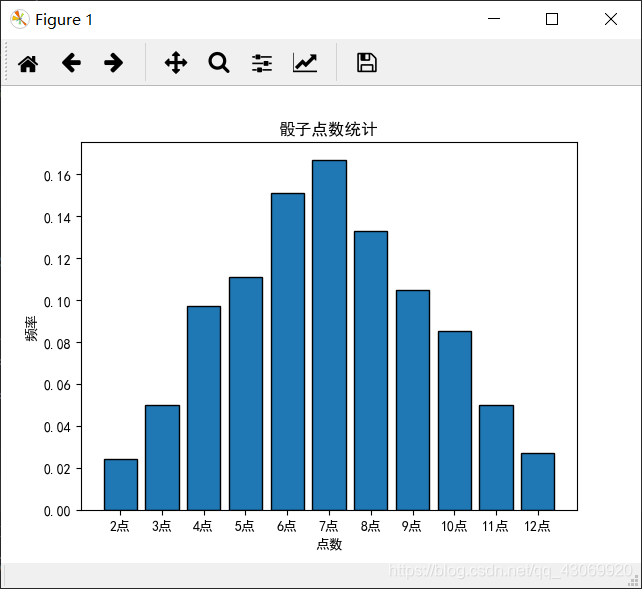Click the x-axis label 点数
Image resolution: width=642 pixels, height=589 pixels.
pyautogui.click(x=329, y=544)
